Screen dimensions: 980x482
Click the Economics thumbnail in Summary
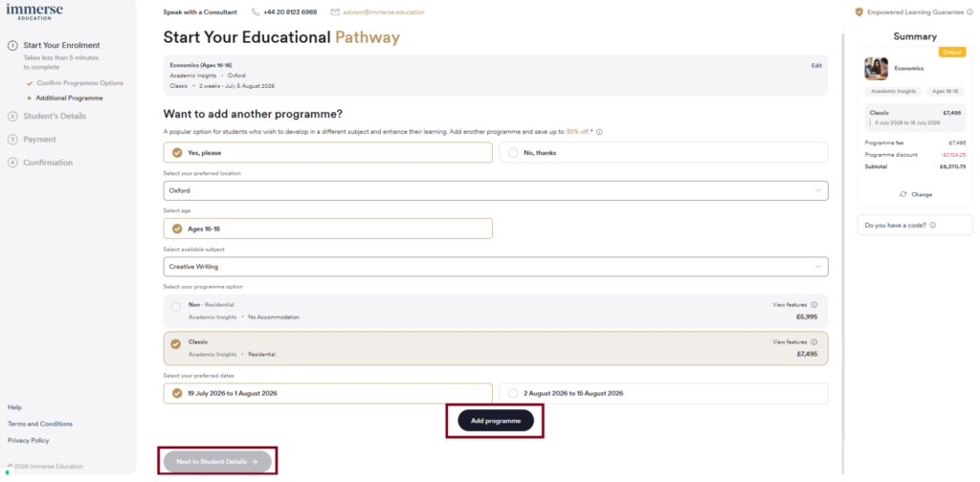coord(876,69)
